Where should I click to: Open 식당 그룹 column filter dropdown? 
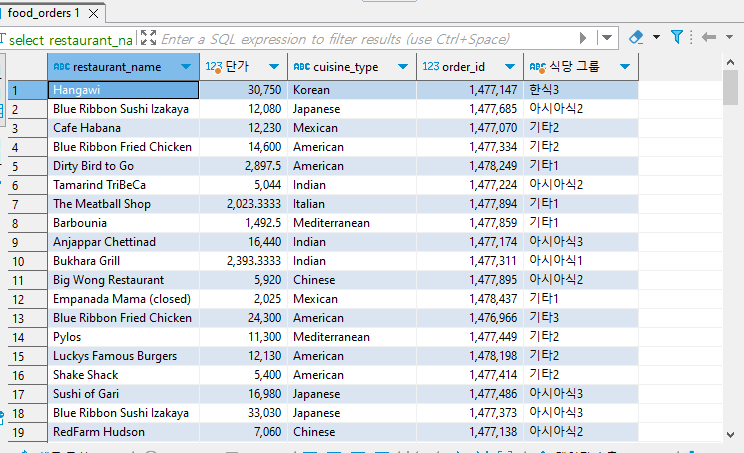tap(625, 67)
